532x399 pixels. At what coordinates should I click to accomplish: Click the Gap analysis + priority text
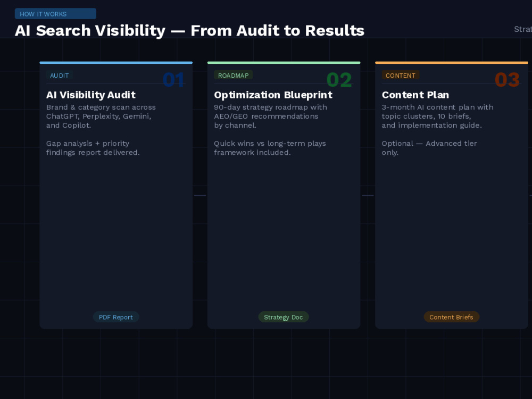coord(93,148)
